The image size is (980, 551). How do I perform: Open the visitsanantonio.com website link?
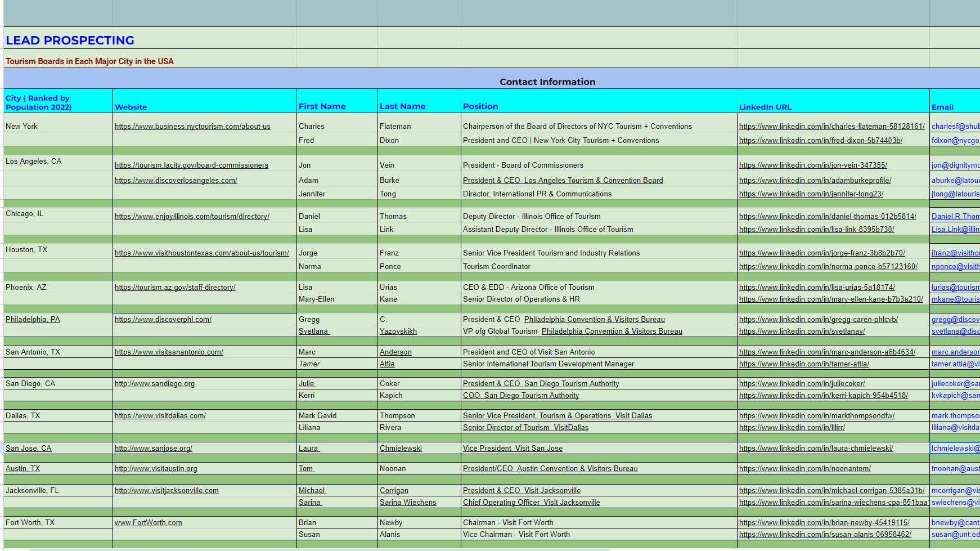pos(169,352)
